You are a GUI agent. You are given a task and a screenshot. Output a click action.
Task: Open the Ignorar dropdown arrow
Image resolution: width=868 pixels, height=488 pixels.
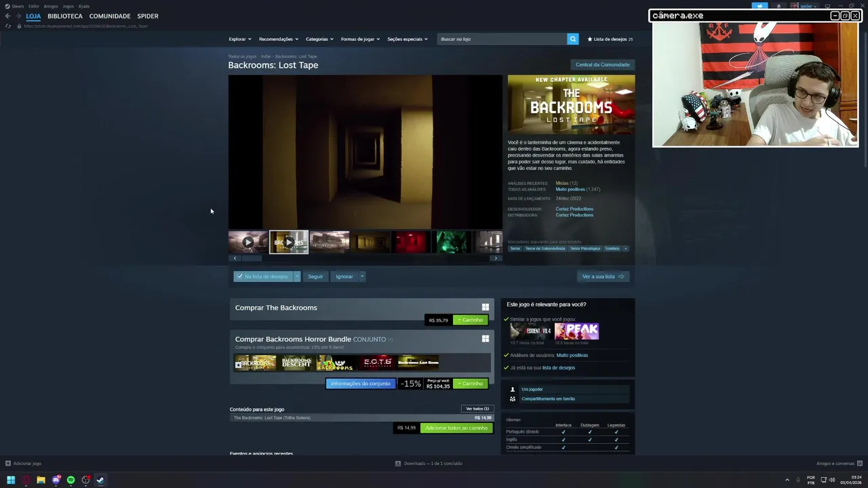click(x=362, y=277)
